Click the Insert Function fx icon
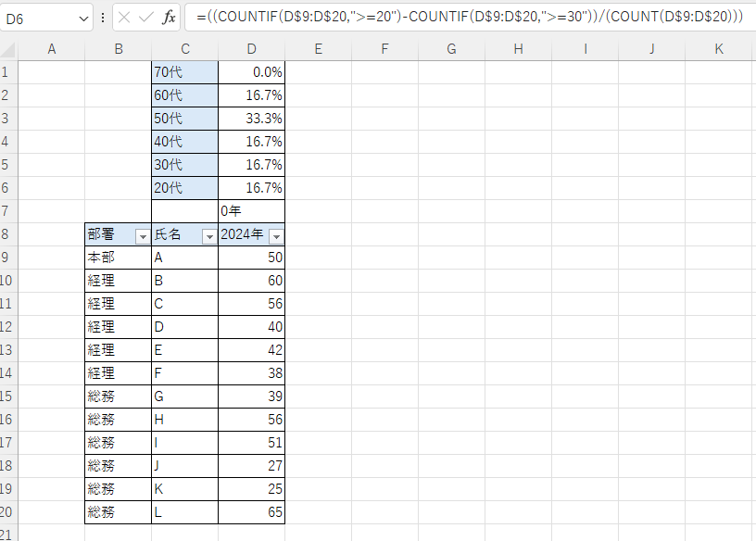Screen dimensions: 756x541 (x=169, y=18)
